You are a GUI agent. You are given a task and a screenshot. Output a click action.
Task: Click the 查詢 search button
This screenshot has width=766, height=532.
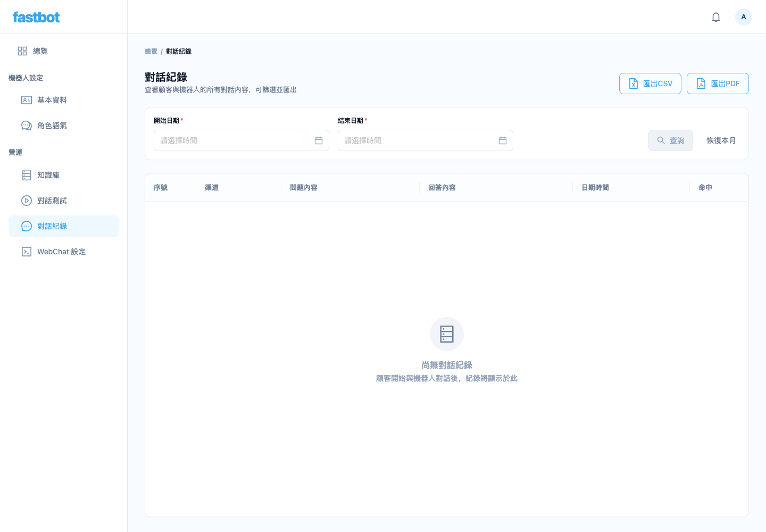coord(670,140)
